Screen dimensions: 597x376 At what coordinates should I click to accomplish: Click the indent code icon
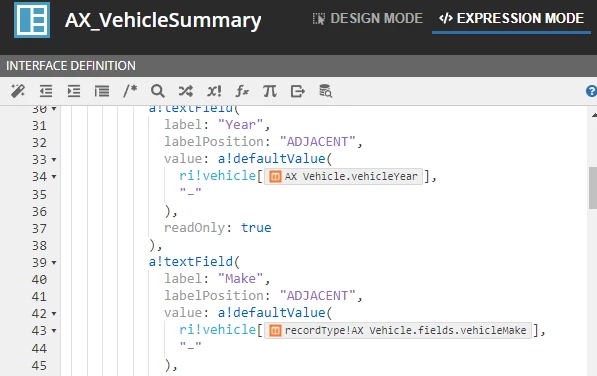(74, 91)
